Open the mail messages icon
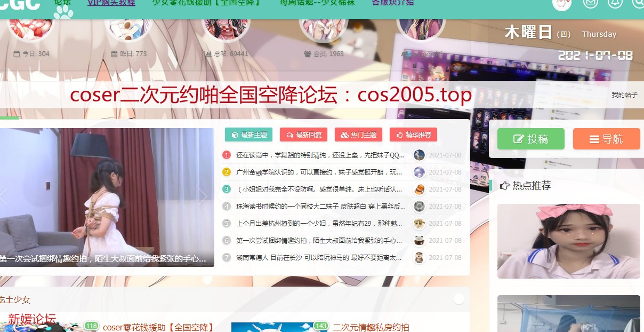Image resolution: width=644 pixels, height=332 pixels. (590, 3)
